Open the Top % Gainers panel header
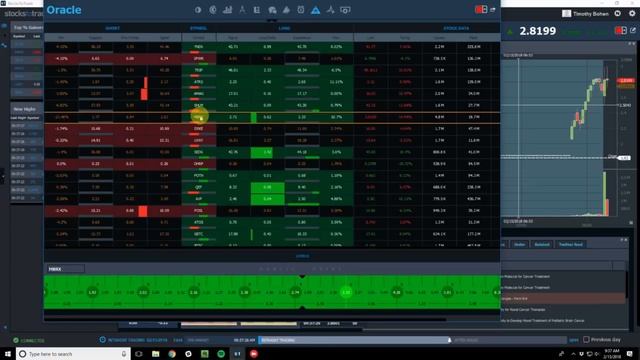Screen dimensions: 640x360 click(x=27, y=28)
